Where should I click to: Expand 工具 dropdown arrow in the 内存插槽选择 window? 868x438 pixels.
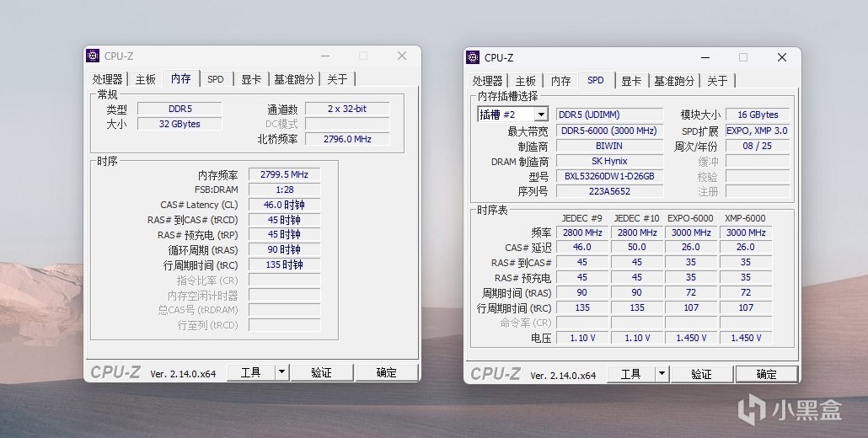click(x=662, y=374)
